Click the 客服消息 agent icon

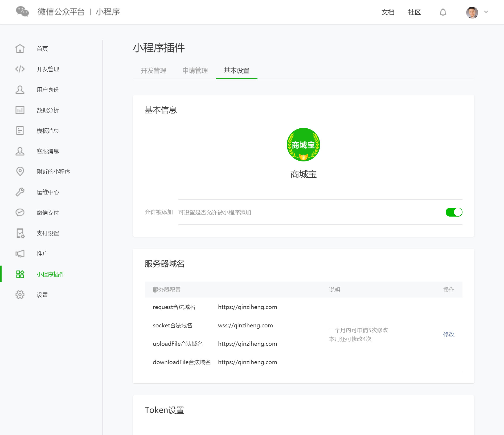(20, 151)
